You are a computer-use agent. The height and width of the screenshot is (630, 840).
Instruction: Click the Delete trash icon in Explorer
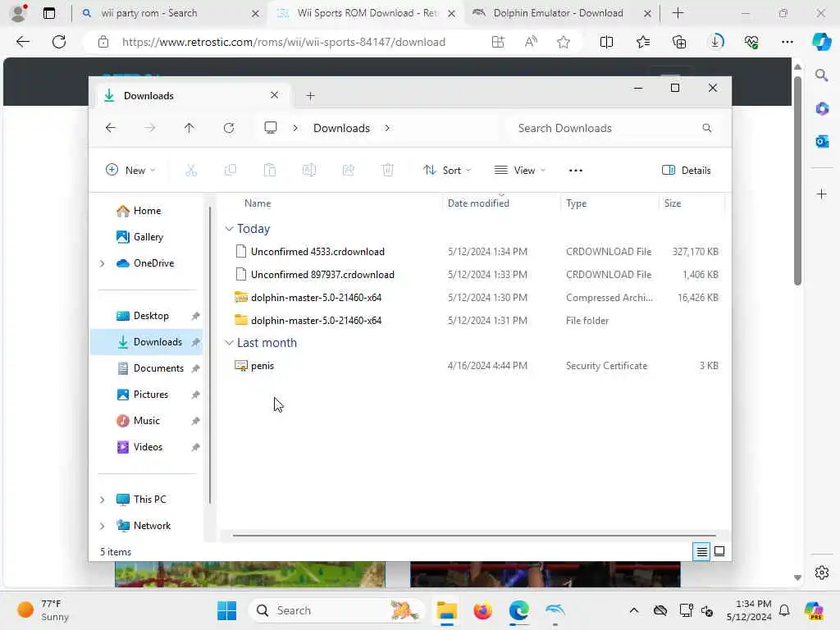[388, 171]
